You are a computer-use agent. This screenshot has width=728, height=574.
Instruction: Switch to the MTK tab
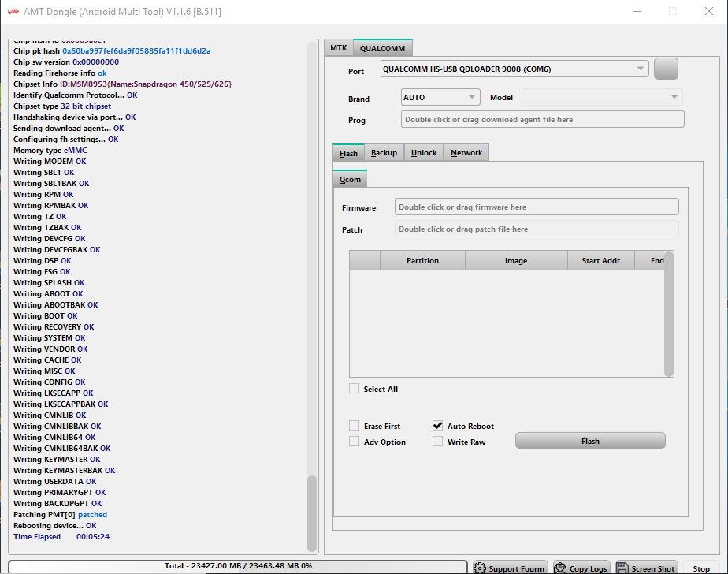(338, 48)
